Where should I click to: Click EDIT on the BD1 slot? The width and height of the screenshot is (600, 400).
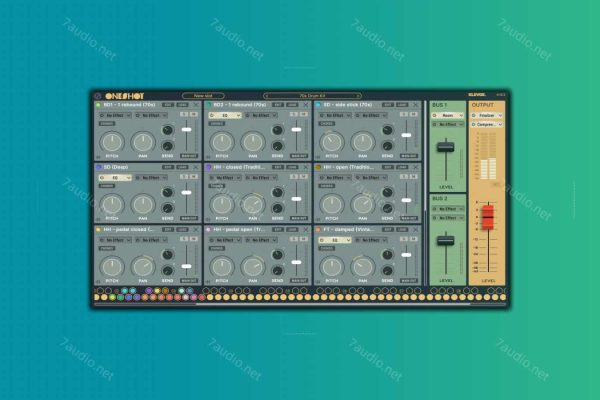pyautogui.click(x=168, y=105)
